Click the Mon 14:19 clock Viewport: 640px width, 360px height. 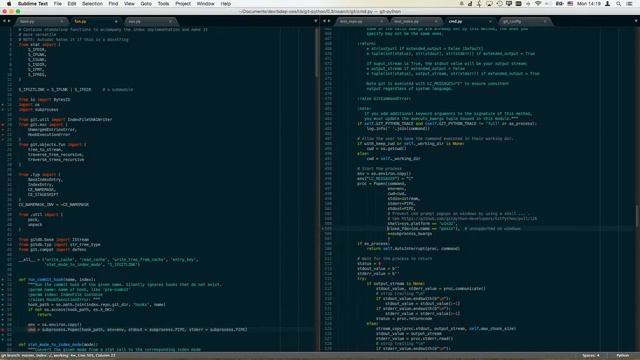(588, 4)
